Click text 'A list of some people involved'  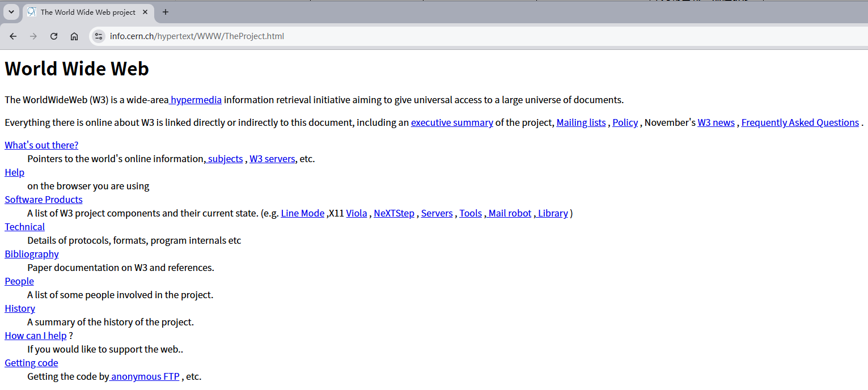(x=91, y=295)
